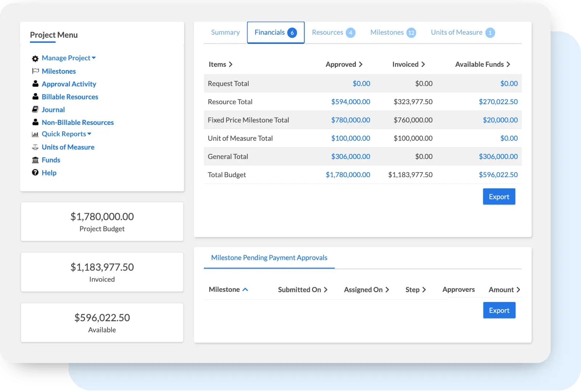Screen dimensions: 581x392
Task: Export the financials table
Action: [x=499, y=197]
